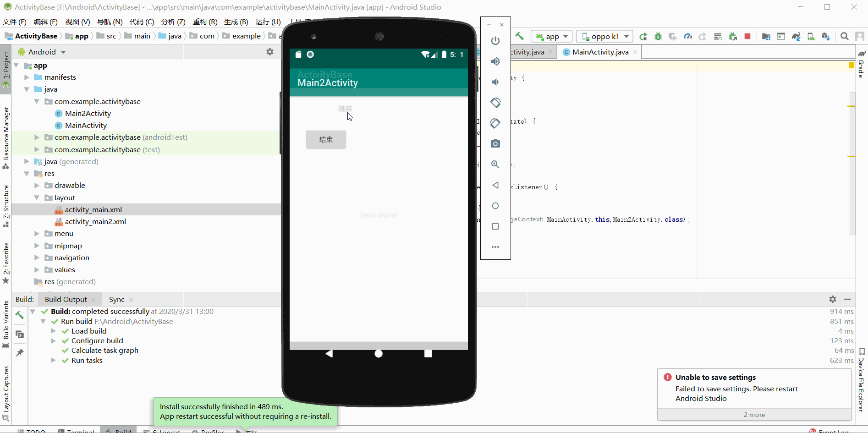Open the 文件 menu

click(x=14, y=22)
